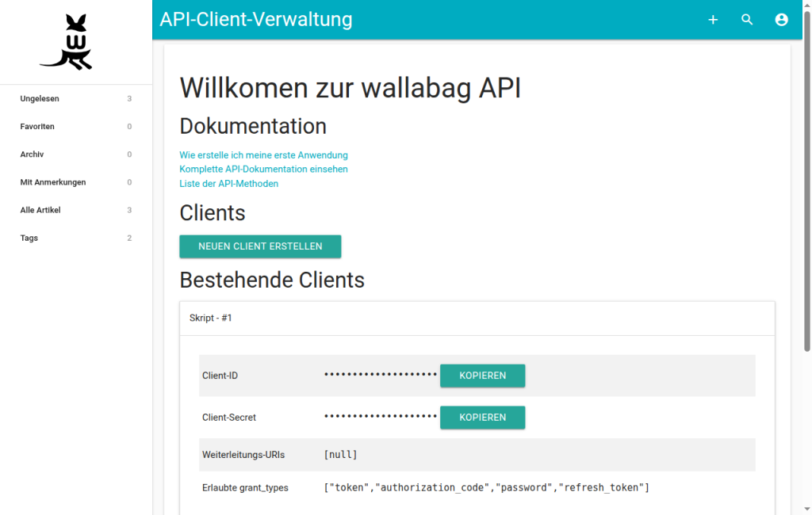Click the scrollbar down arrow

click(x=806, y=509)
